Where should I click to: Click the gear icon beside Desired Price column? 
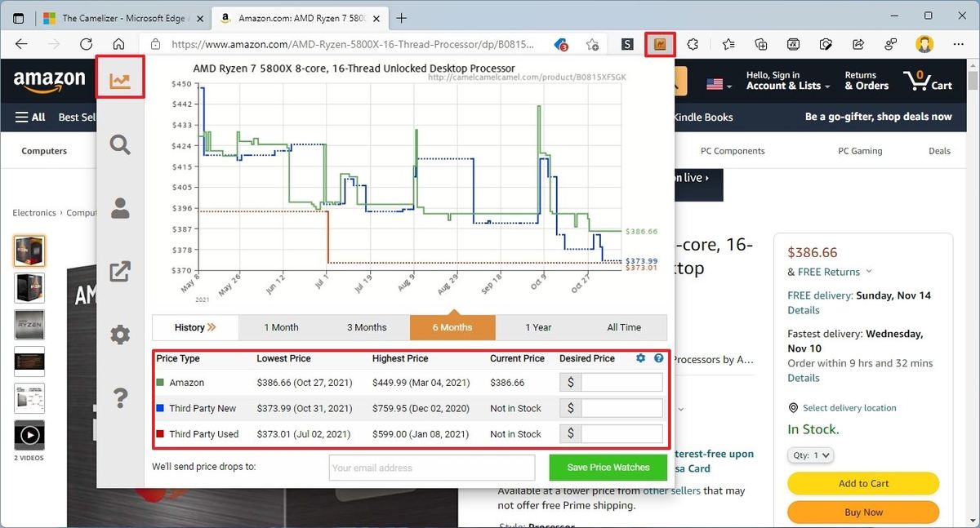640,357
